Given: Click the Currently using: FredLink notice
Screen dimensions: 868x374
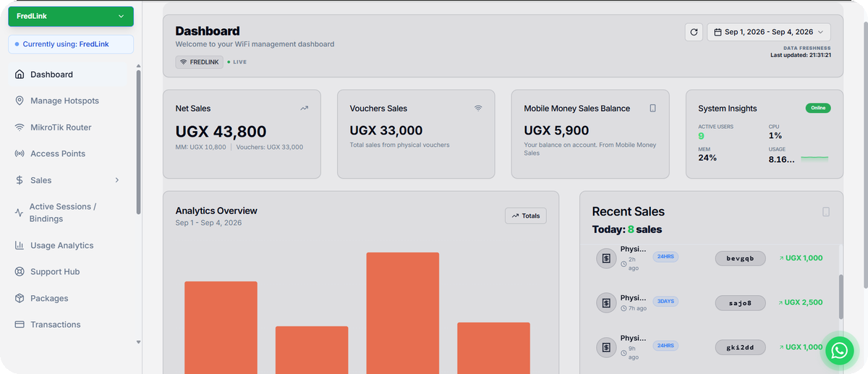Looking at the screenshot, I should point(71,44).
